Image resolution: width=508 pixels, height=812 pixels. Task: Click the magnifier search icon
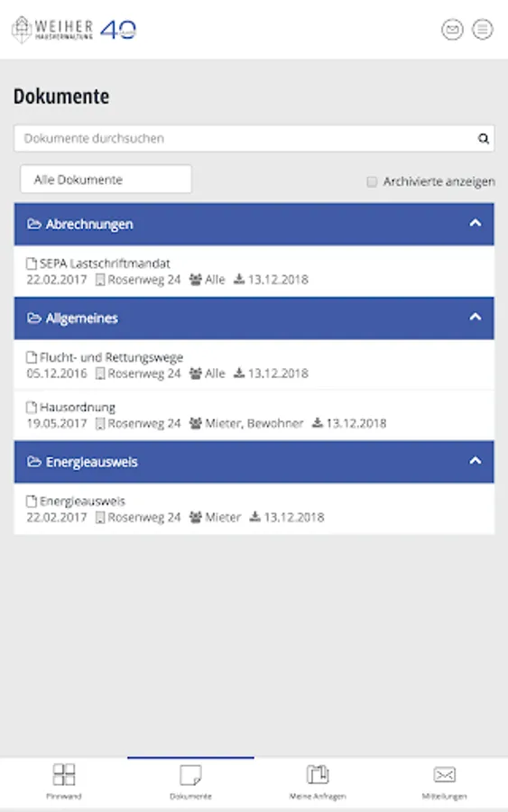(x=483, y=139)
